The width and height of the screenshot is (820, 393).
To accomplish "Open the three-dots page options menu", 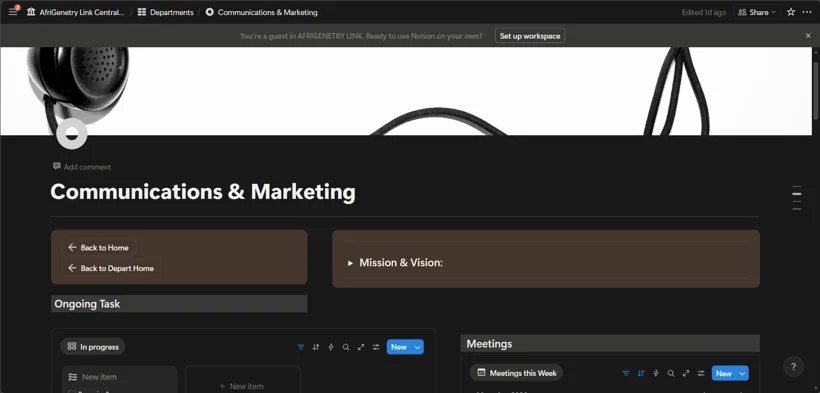I will point(807,12).
